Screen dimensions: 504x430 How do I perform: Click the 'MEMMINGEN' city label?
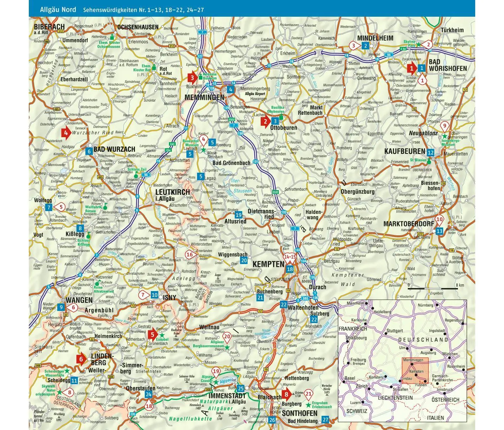204,97
